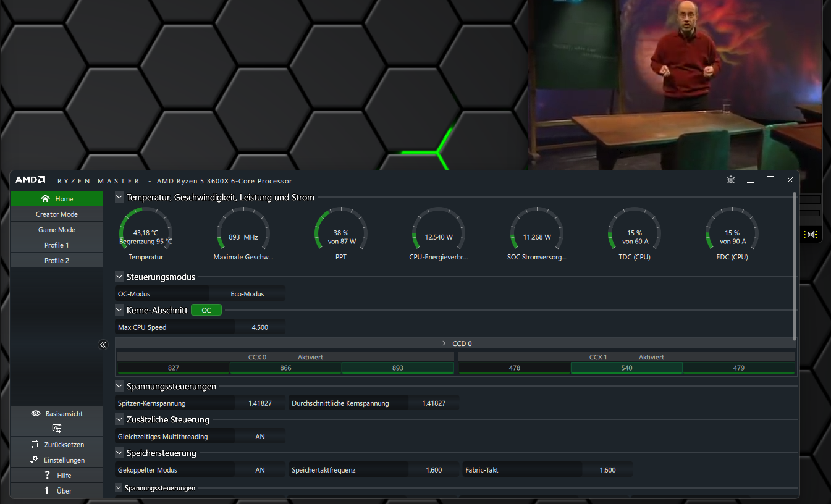Switch to Basisansicht view
This screenshot has width=831, height=504.
point(57,413)
